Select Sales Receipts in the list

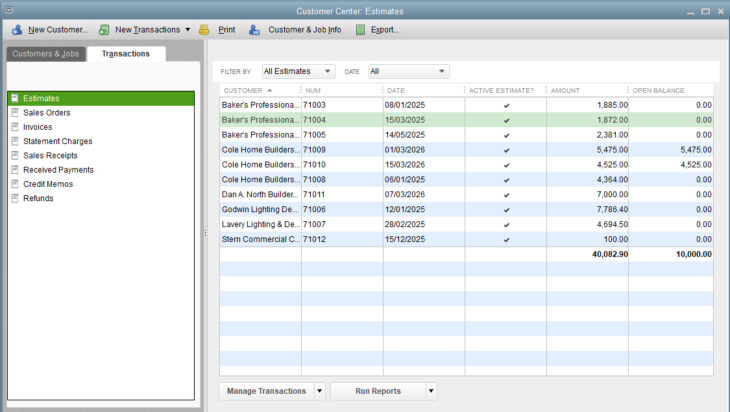coord(101,155)
